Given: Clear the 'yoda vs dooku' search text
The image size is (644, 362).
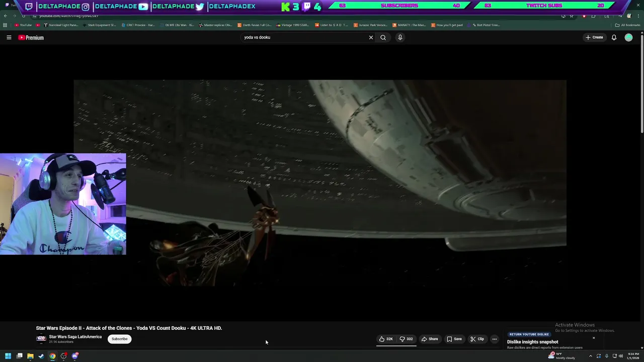Looking at the screenshot, I should (x=371, y=37).
